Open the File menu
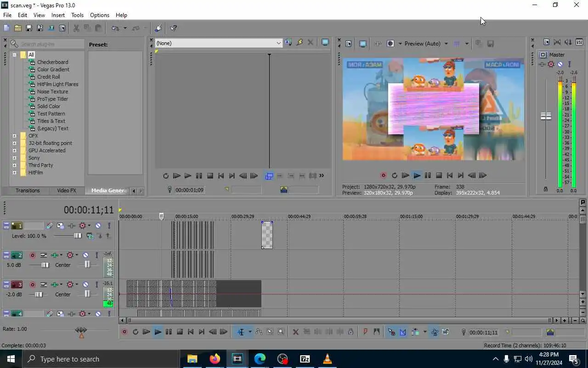 7,15
